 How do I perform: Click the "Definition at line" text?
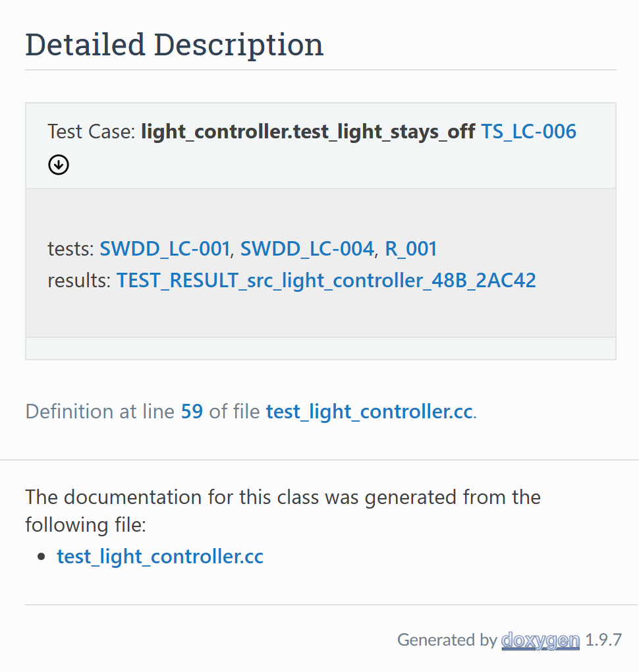(100, 412)
